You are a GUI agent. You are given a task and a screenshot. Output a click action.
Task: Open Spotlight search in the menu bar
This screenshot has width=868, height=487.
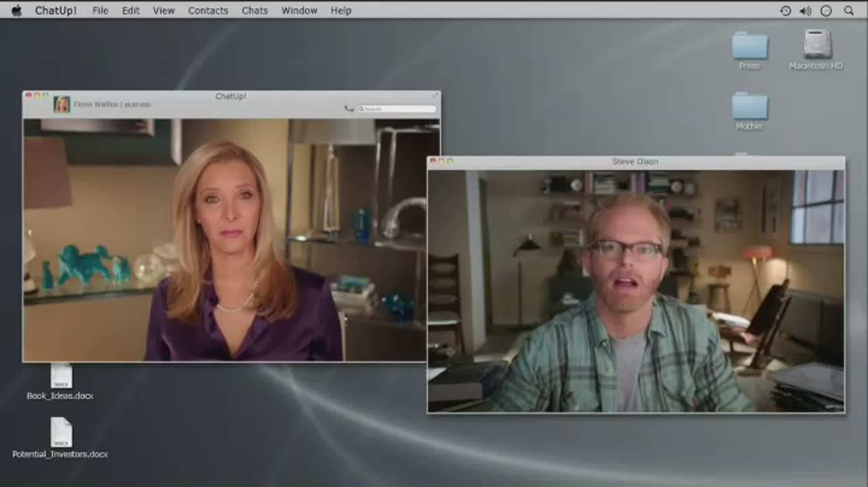tap(848, 11)
